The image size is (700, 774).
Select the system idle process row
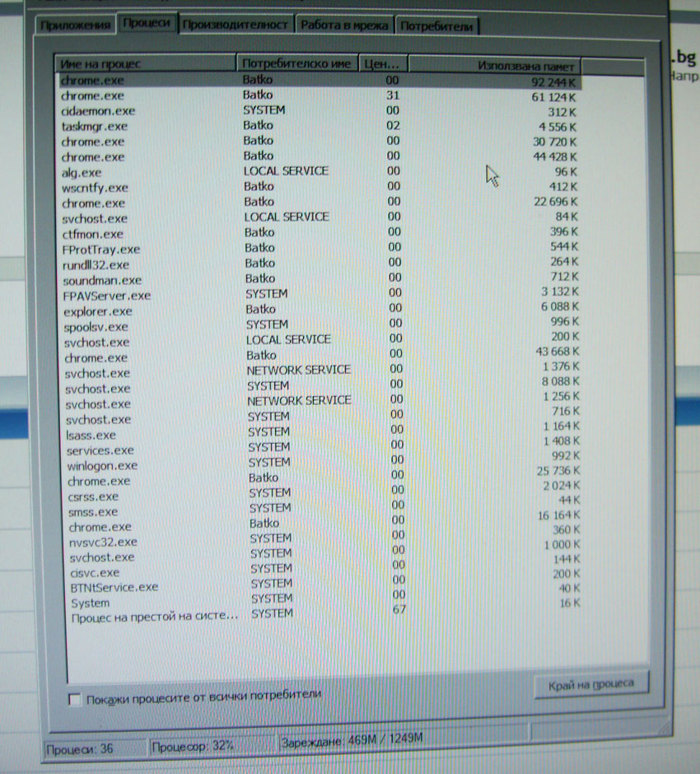click(155, 616)
